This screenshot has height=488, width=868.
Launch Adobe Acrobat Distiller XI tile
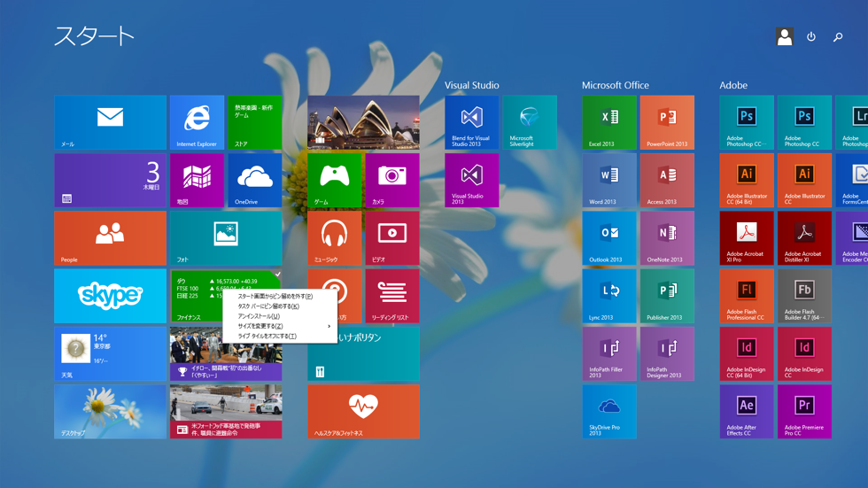(x=804, y=238)
